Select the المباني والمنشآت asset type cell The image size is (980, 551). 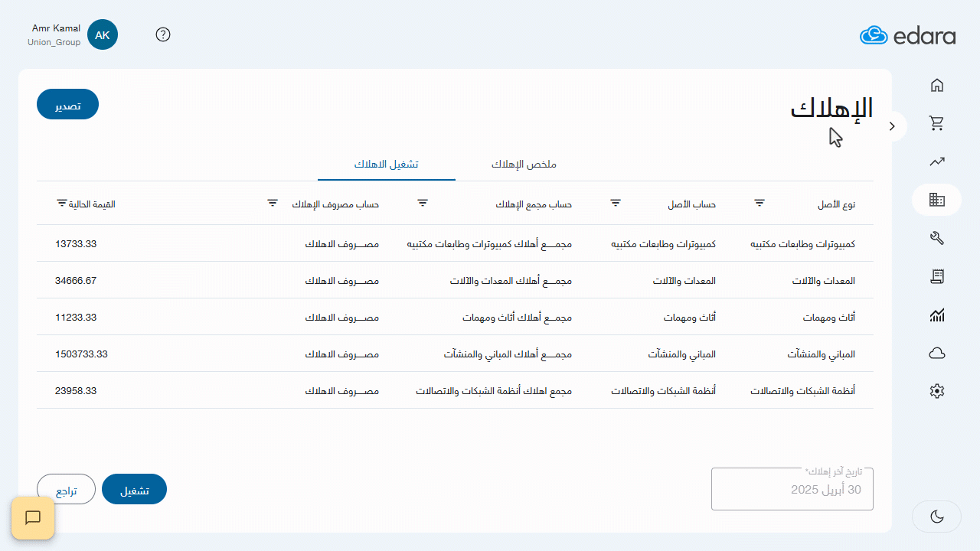pyautogui.click(x=822, y=354)
